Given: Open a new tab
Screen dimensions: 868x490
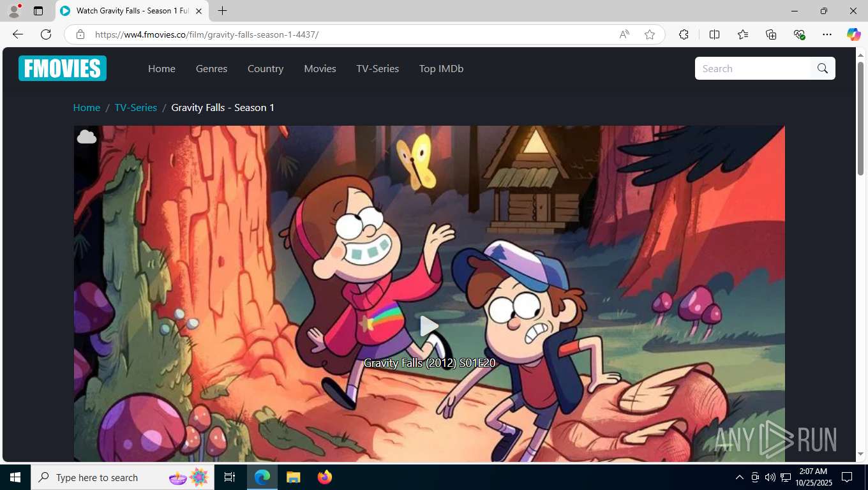Looking at the screenshot, I should (x=222, y=11).
